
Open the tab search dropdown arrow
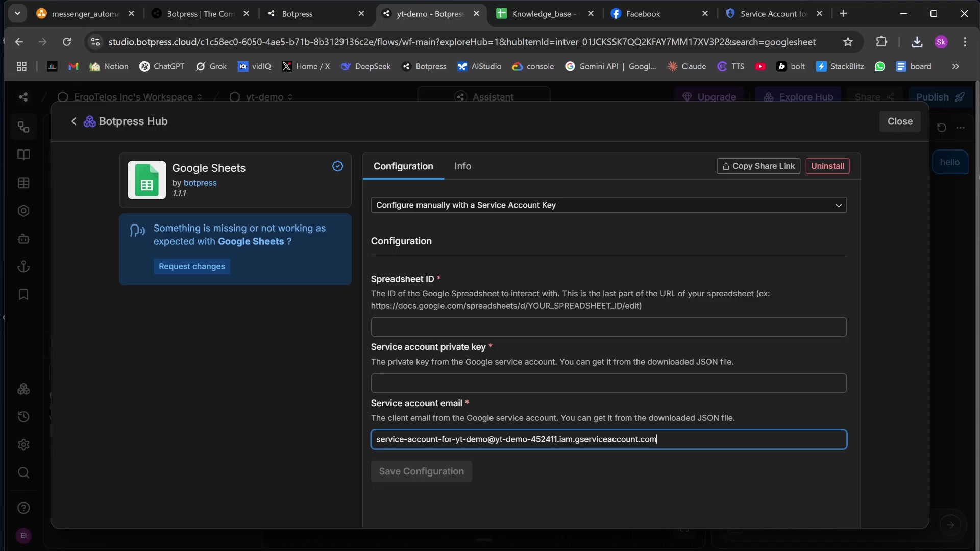click(17, 14)
